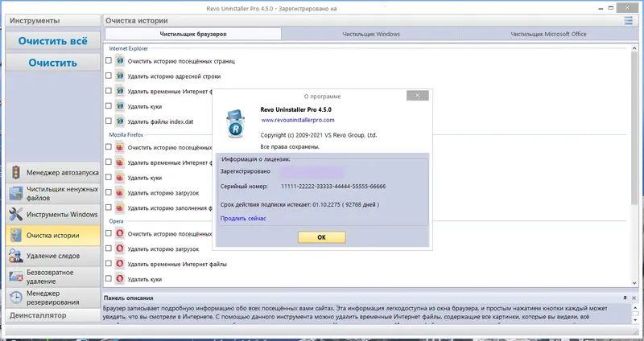Viewport: 644px width, 341px height.
Task: Check Opera Удалить историю загрузок
Action: click(109, 249)
